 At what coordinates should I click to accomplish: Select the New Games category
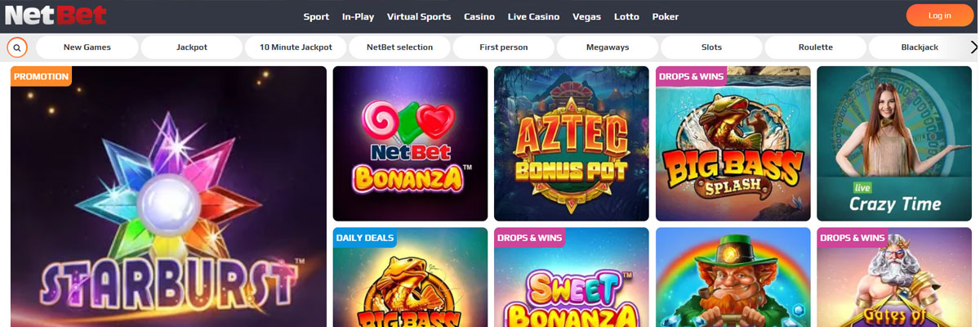coord(87,47)
